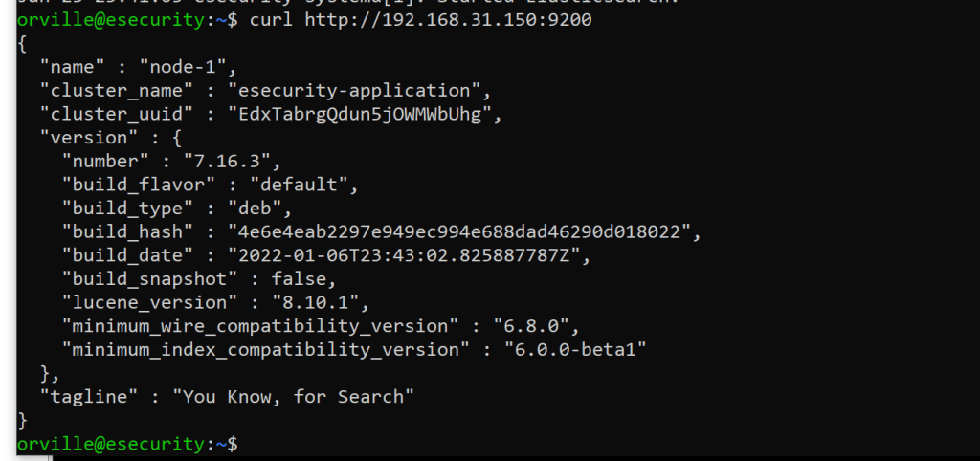Click the index compatibility value "6.0.0-beta1"
980x461 pixels.
[576, 349]
